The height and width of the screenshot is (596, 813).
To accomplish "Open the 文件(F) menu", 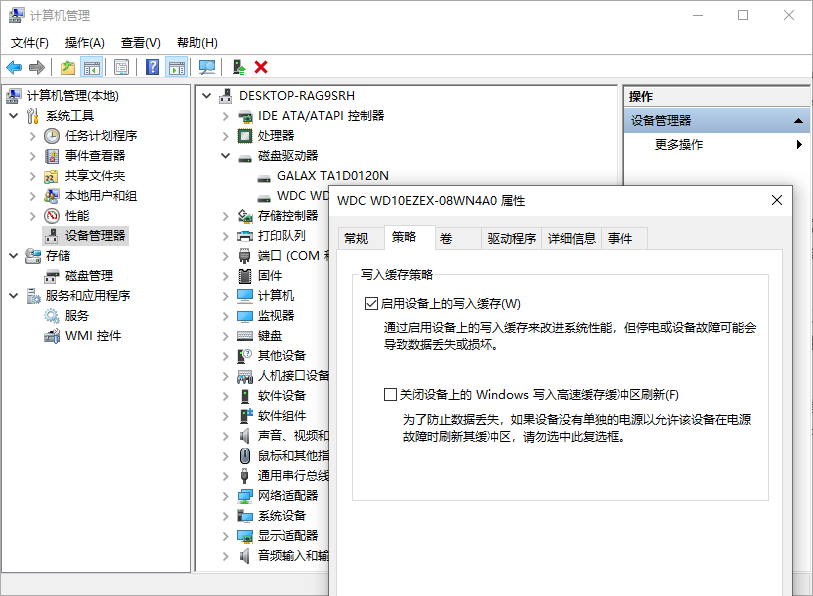I will pos(30,43).
